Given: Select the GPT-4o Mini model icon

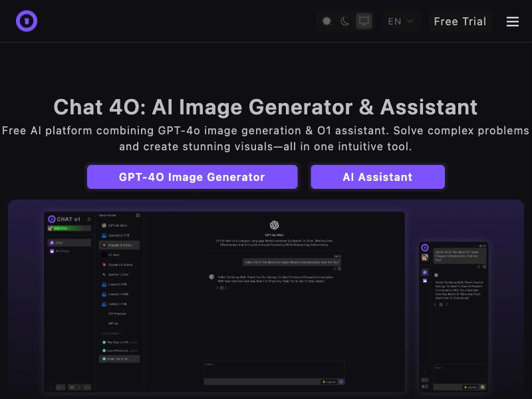Looking at the screenshot, I should point(104,225).
